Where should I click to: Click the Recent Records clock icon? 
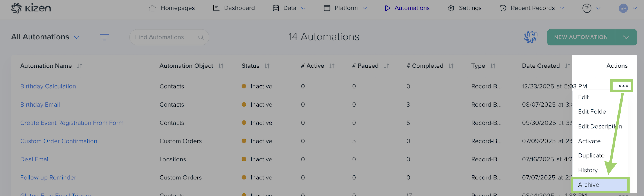coord(503,8)
